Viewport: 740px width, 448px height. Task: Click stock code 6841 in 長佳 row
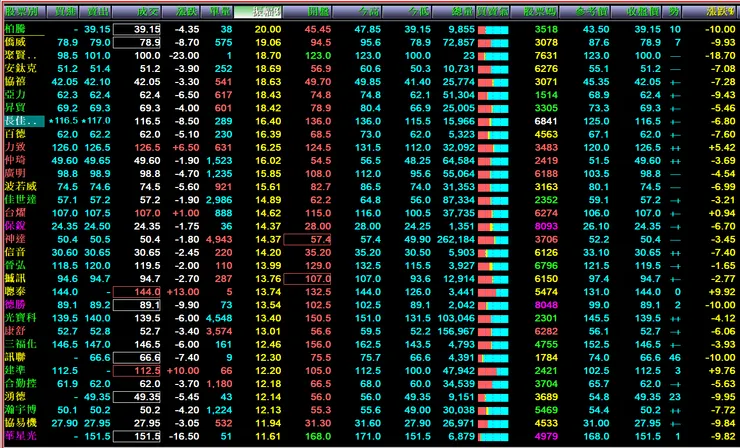point(546,121)
